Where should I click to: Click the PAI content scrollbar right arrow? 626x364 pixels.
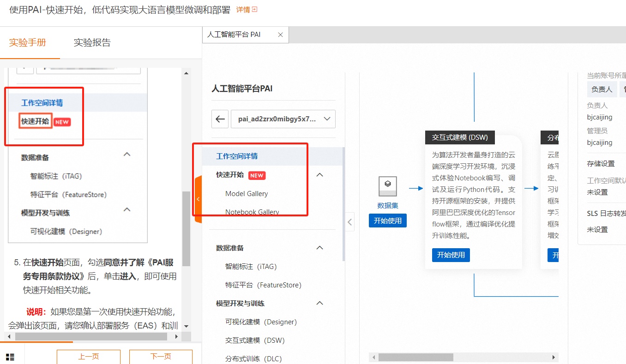pyautogui.click(x=554, y=357)
